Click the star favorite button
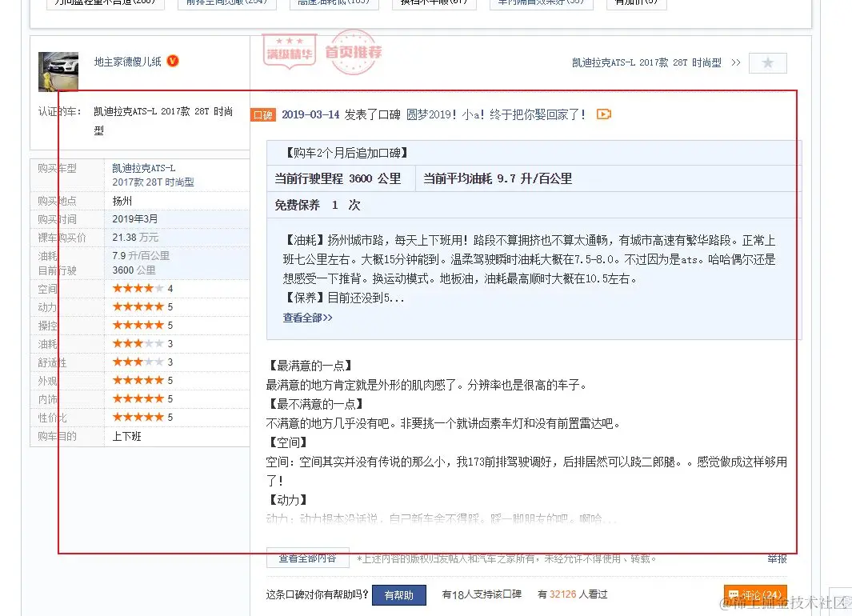This screenshot has height=616, width=852. click(x=767, y=63)
